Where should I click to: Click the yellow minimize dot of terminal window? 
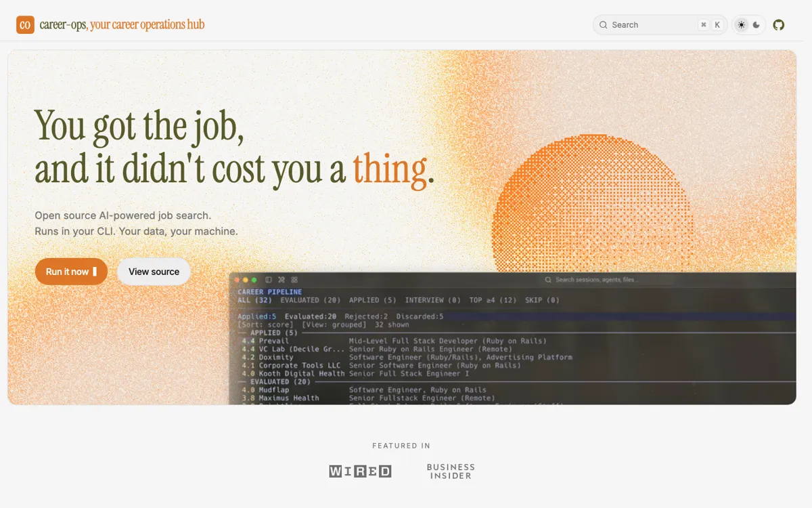246,280
